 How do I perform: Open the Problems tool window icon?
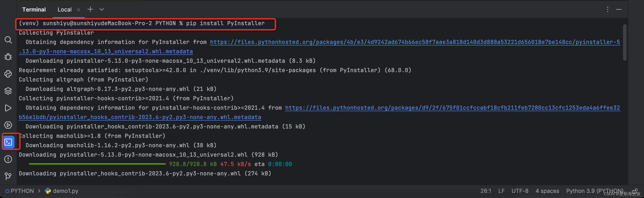pyautogui.click(x=8, y=159)
